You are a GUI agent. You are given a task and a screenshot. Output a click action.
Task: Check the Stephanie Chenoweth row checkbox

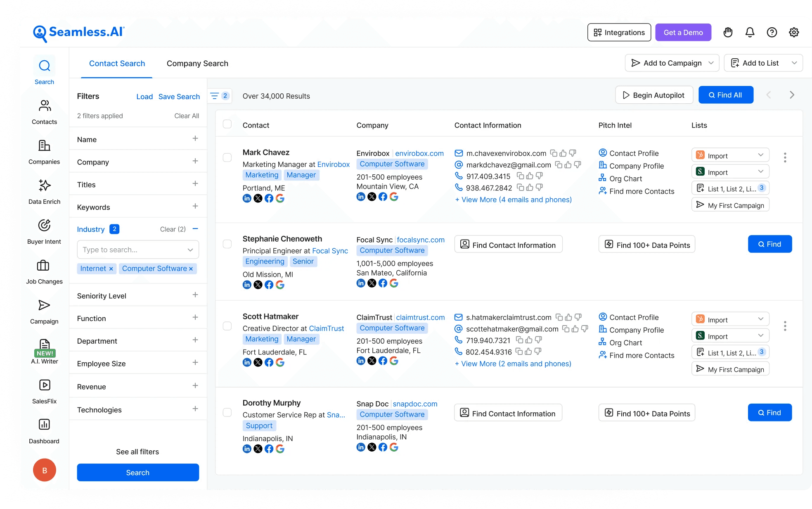click(x=227, y=244)
